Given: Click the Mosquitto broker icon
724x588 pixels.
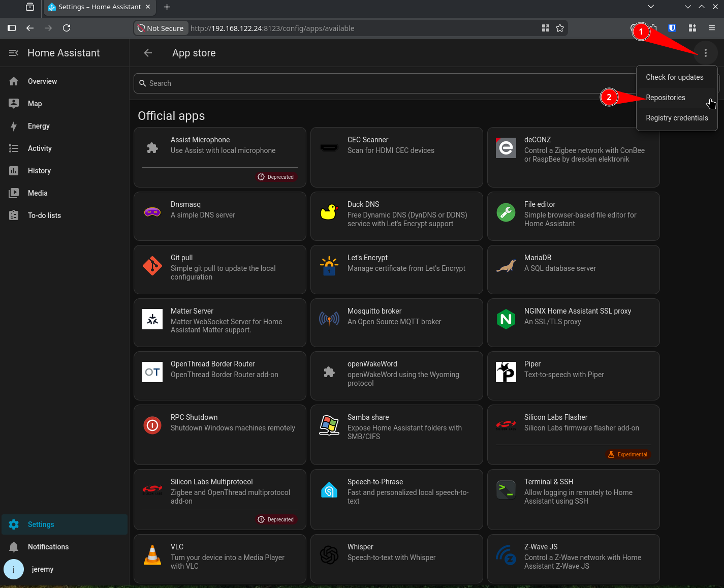Looking at the screenshot, I should coord(329,319).
